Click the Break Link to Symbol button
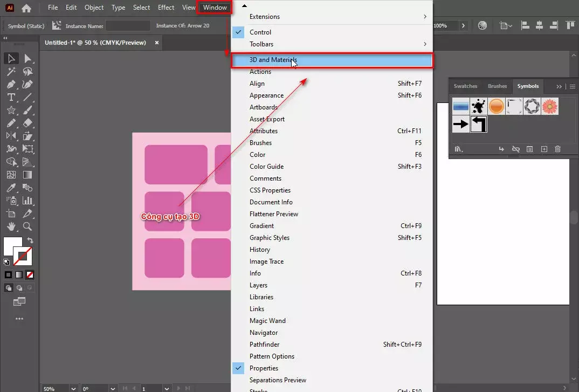The width and height of the screenshot is (579, 392). [515, 149]
